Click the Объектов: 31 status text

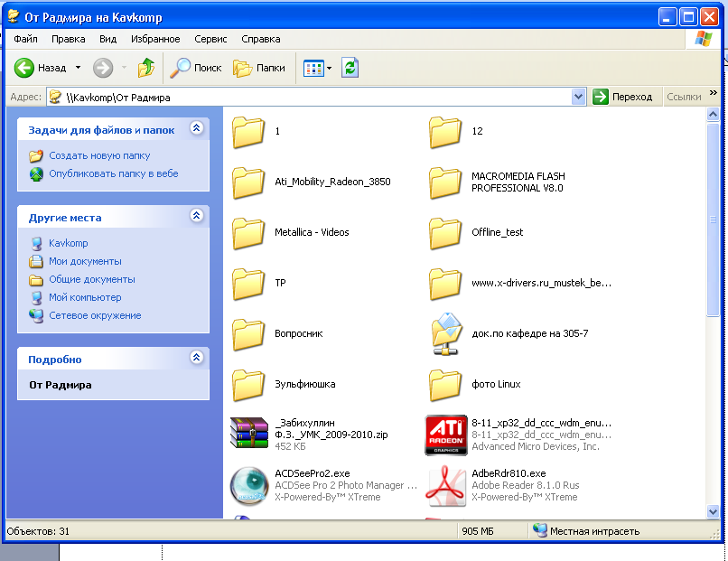pyautogui.click(x=38, y=531)
